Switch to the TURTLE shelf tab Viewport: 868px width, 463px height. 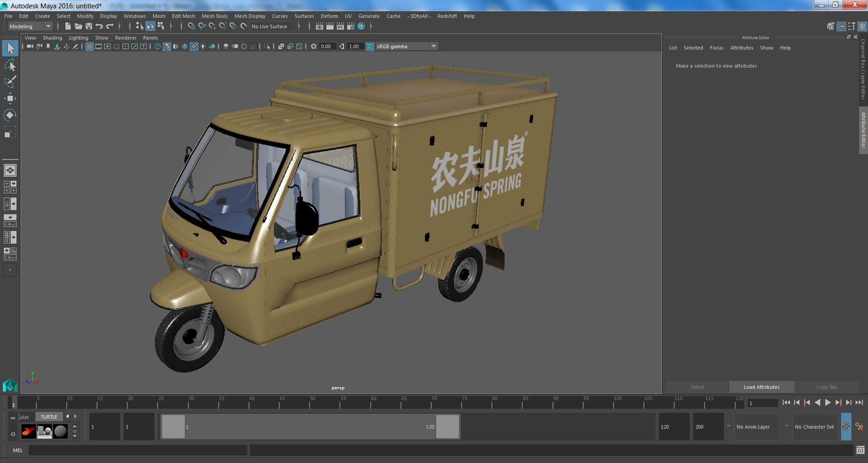coord(49,417)
